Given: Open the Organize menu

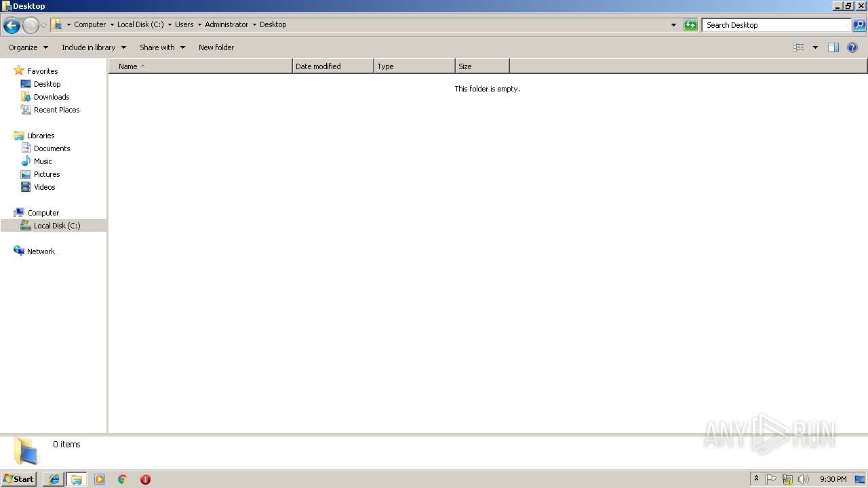Looking at the screenshot, I should pos(28,47).
